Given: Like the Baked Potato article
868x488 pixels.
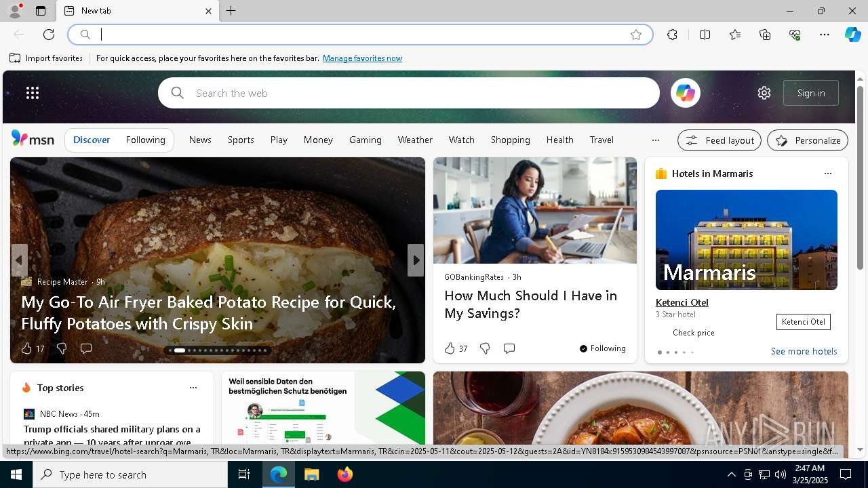Looking at the screenshot, I should pos(26,348).
